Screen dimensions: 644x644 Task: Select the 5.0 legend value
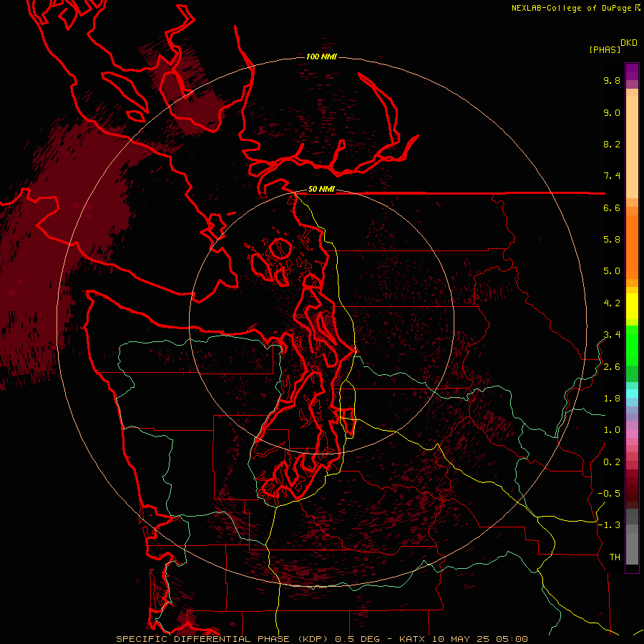pyautogui.click(x=612, y=271)
